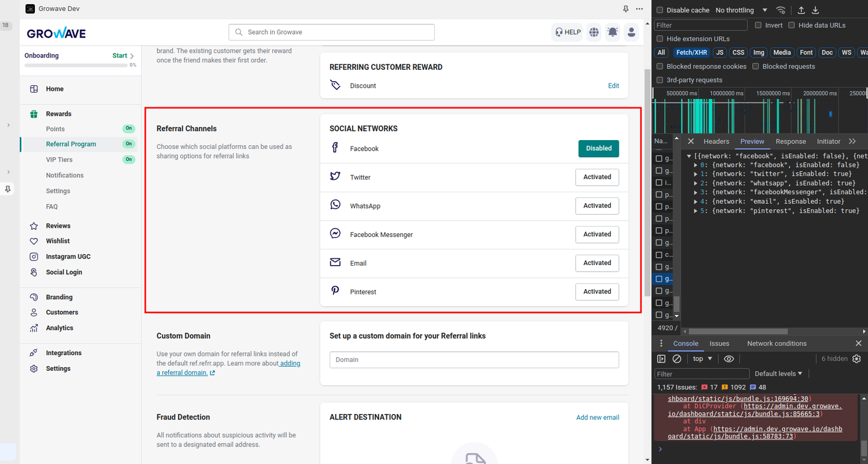Screen dimensions: 868x464
Task: Click the custom Domain input field
Action: point(475,360)
